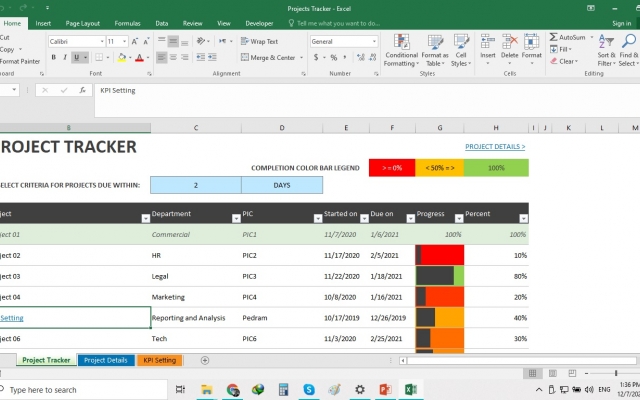640x400 pixels.
Task: Open Sort & Filter menu
Action: pyautogui.click(x=606, y=50)
